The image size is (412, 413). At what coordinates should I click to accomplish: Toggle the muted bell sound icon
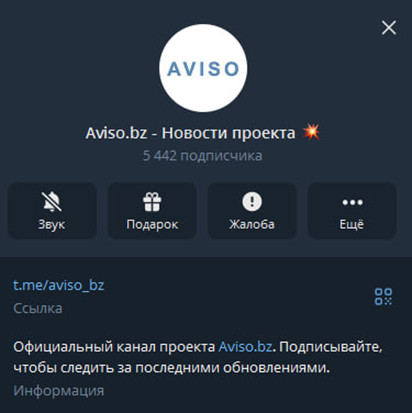pos(52,202)
